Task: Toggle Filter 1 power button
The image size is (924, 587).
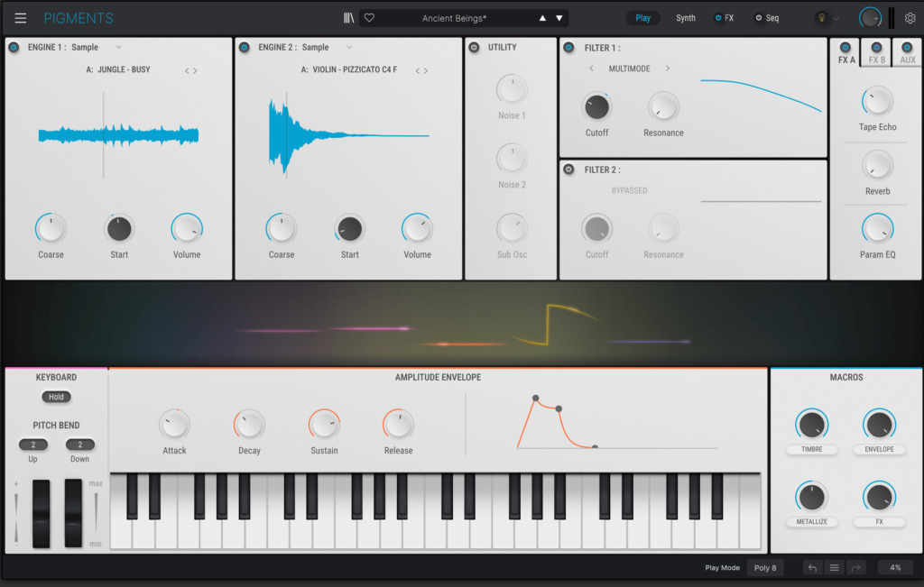Action: point(568,48)
